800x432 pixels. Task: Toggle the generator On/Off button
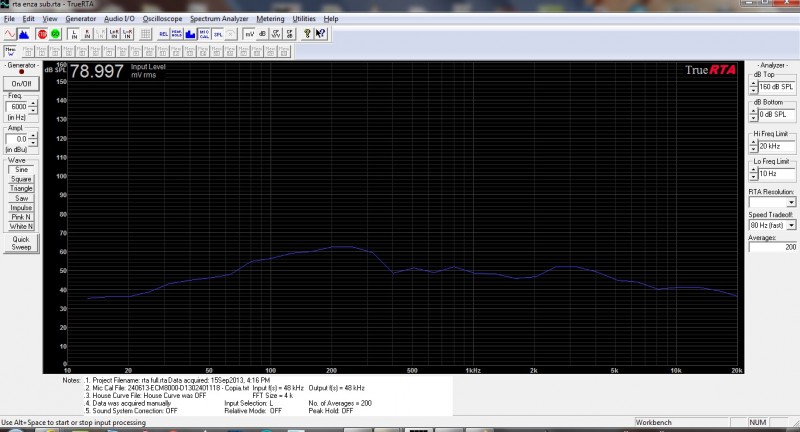[21, 84]
